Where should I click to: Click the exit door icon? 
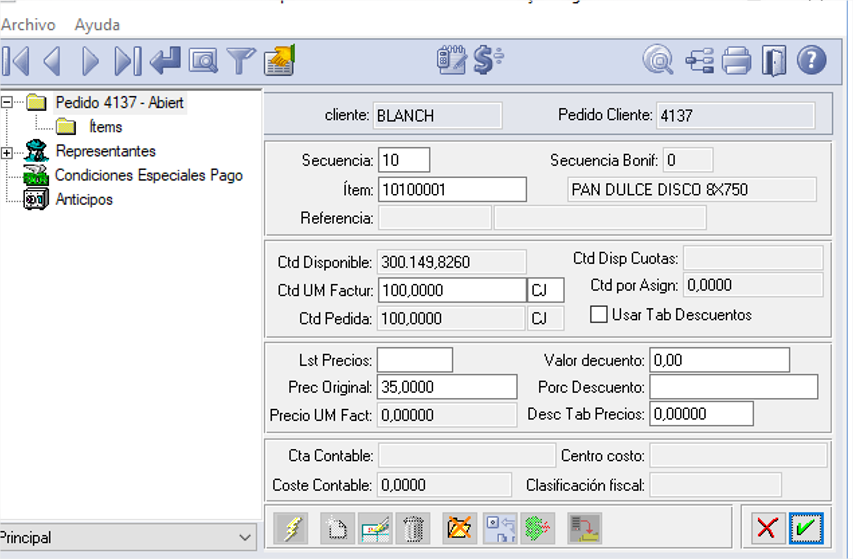coord(774,60)
